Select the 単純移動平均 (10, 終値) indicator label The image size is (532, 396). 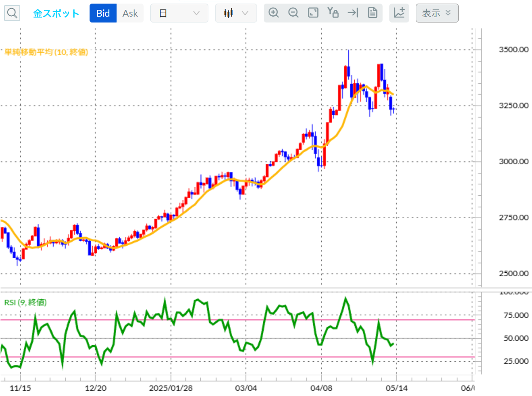tap(46, 52)
